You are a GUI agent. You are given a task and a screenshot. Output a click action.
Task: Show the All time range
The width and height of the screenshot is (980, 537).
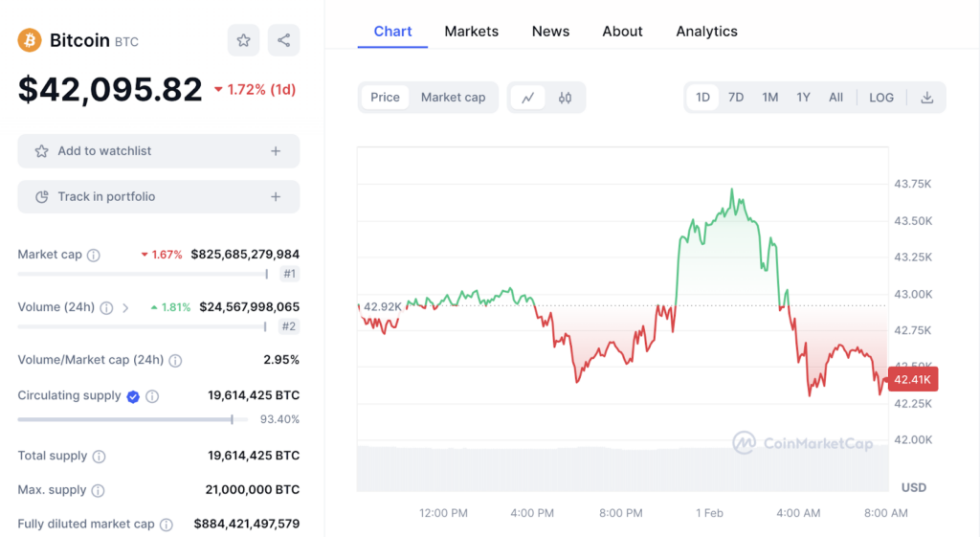[x=835, y=98]
